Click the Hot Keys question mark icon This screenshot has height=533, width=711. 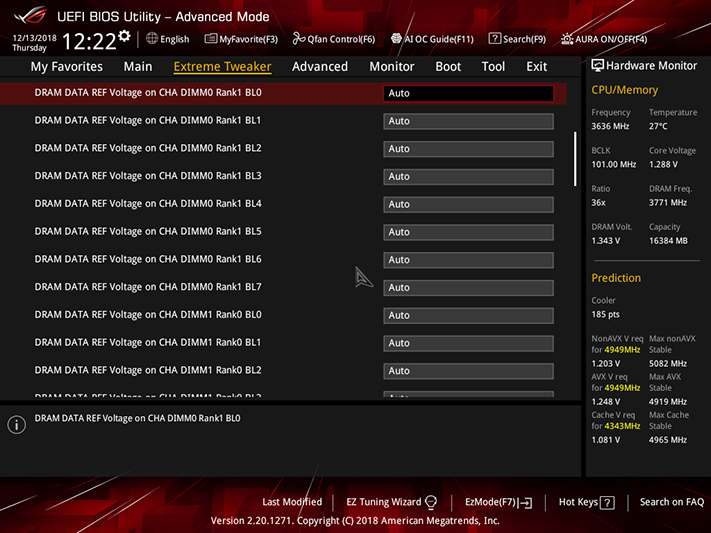click(x=607, y=503)
